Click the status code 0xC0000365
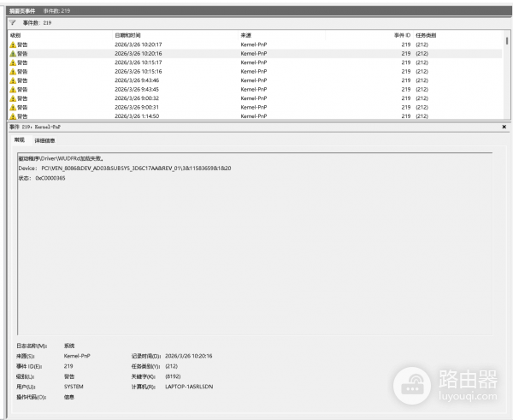Viewport: 513px width, 420px height. (x=50, y=178)
